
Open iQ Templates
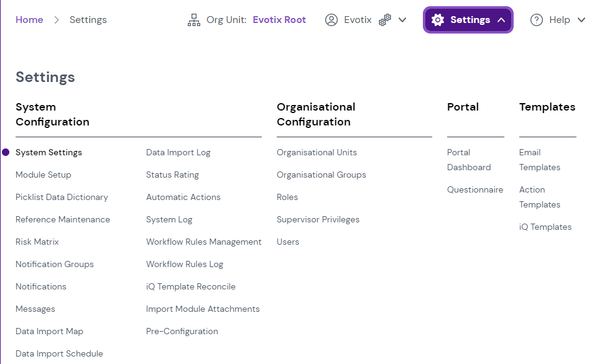coord(545,227)
